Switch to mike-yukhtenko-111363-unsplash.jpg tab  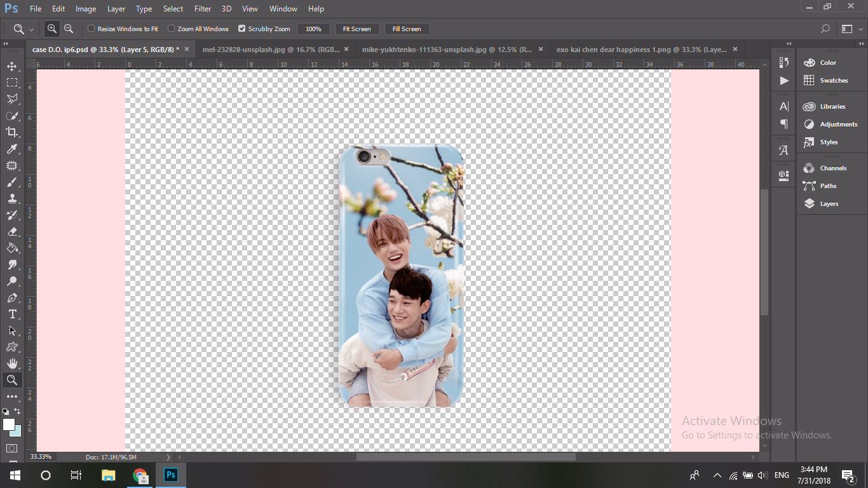point(447,49)
